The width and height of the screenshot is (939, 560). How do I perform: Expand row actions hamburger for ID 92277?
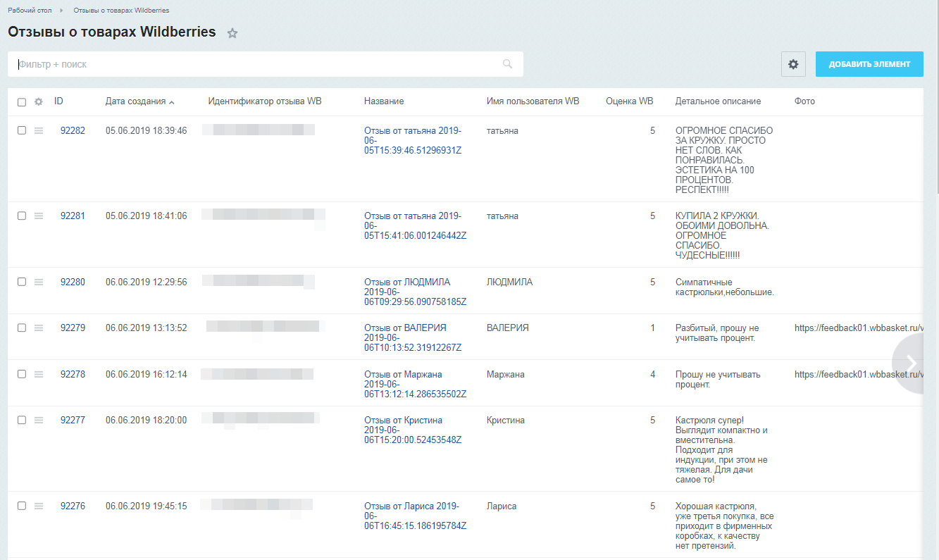click(39, 420)
